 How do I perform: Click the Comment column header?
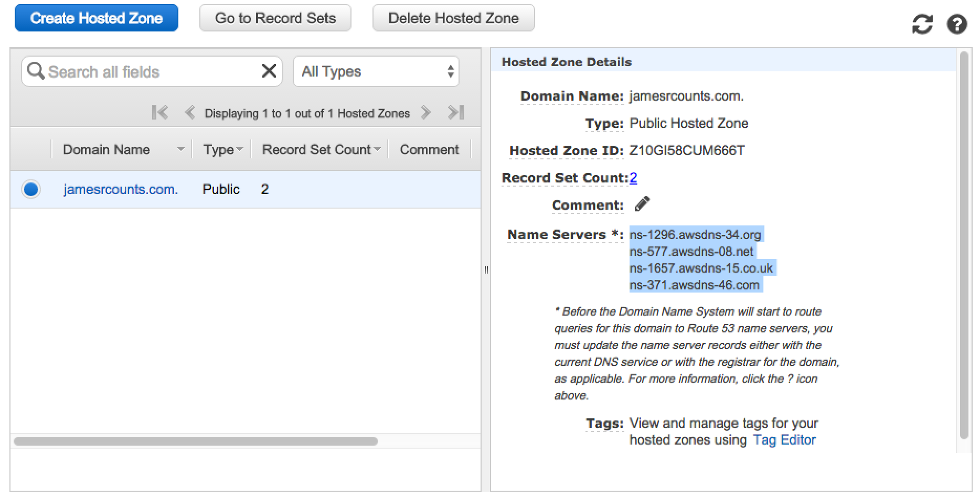(429, 149)
